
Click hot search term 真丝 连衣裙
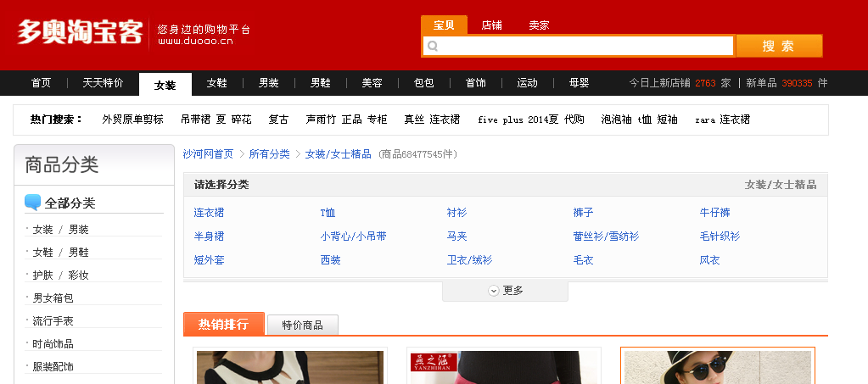[x=432, y=120]
